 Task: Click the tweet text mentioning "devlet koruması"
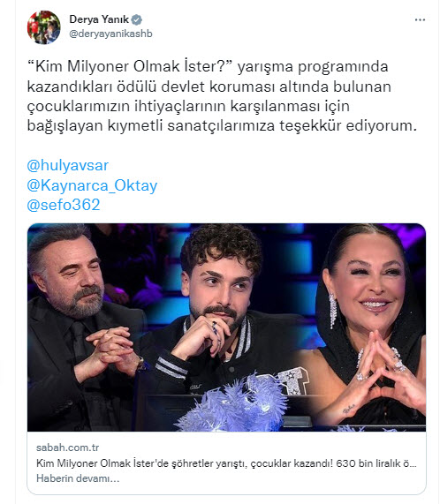coord(222,96)
